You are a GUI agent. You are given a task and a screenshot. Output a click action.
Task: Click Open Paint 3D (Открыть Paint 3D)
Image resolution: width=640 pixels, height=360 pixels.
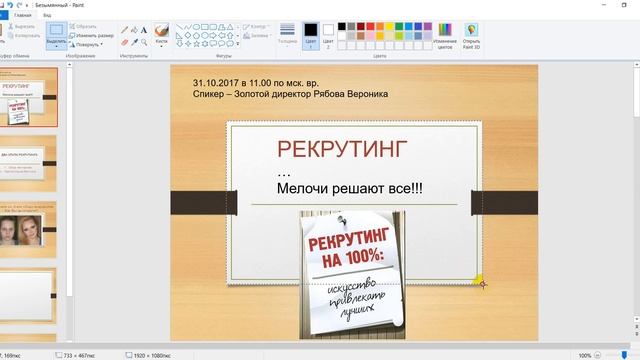pyautogui.click(x=471, y=36)
